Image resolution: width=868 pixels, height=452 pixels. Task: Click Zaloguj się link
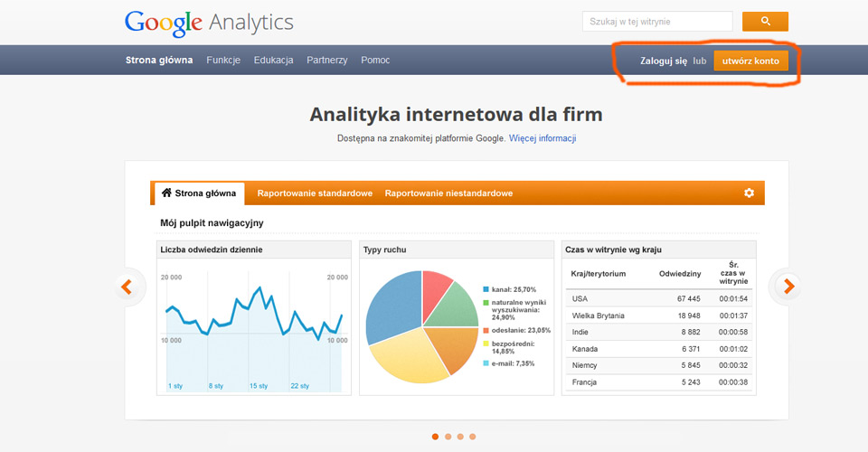[664, 61]
